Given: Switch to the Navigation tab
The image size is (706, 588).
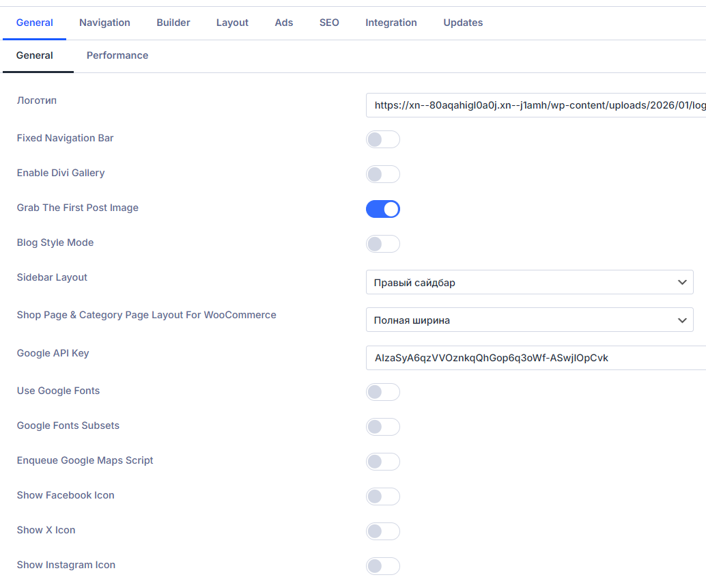Looking at the screenshot, I should (x=104, y=23).
